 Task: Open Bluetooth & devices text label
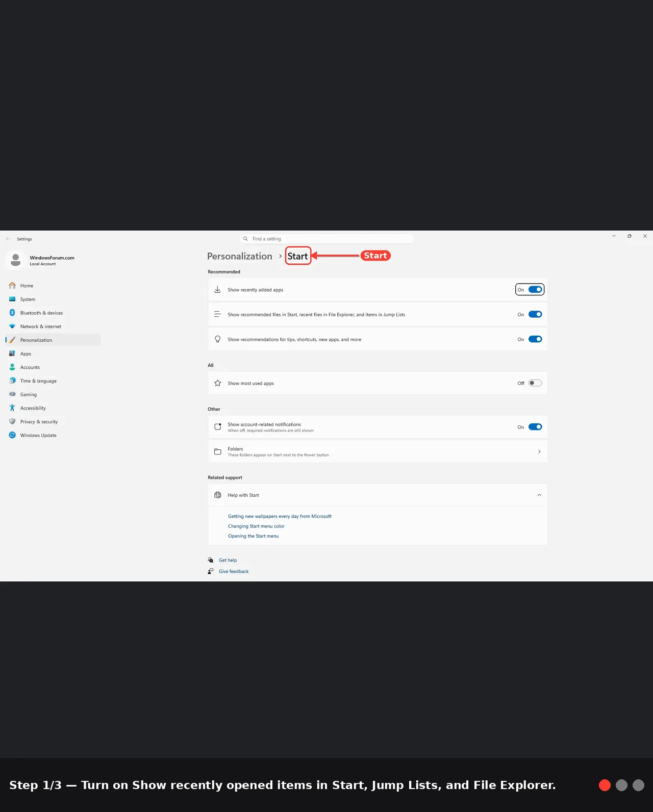(x=41, y=313)
